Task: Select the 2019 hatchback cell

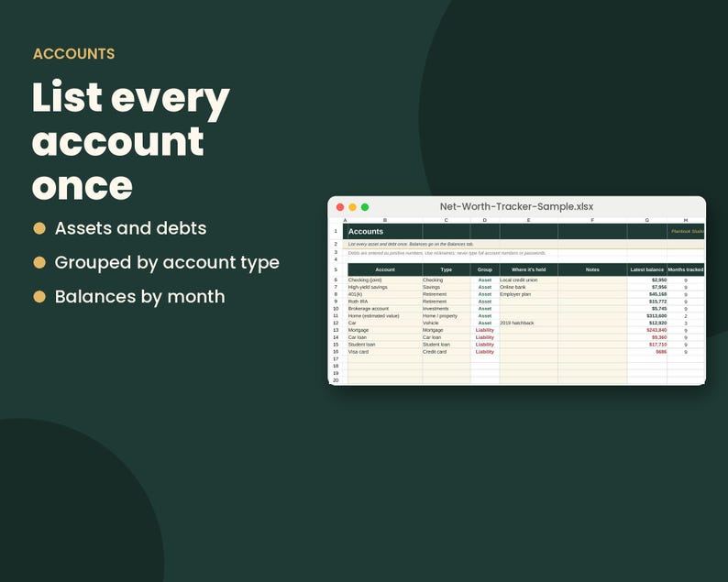Action: (528, 323)
